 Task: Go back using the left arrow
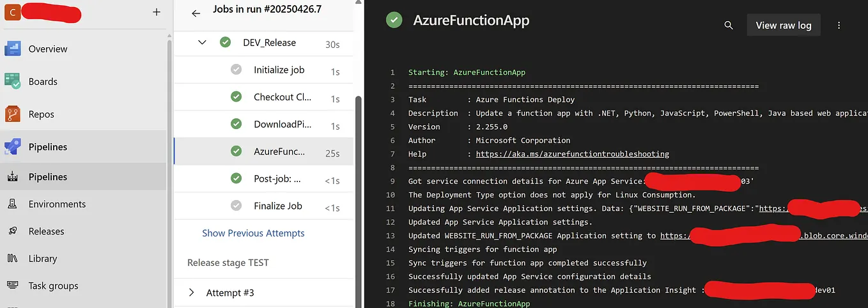point(196,13)
